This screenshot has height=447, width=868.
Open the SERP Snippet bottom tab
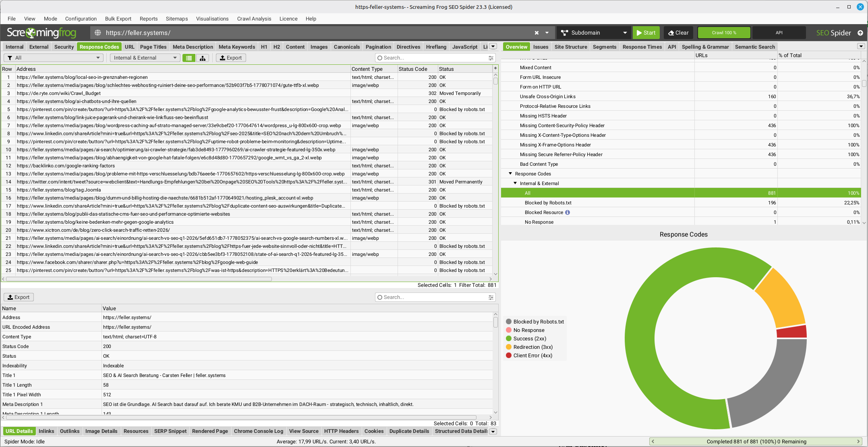coord(170,431)
